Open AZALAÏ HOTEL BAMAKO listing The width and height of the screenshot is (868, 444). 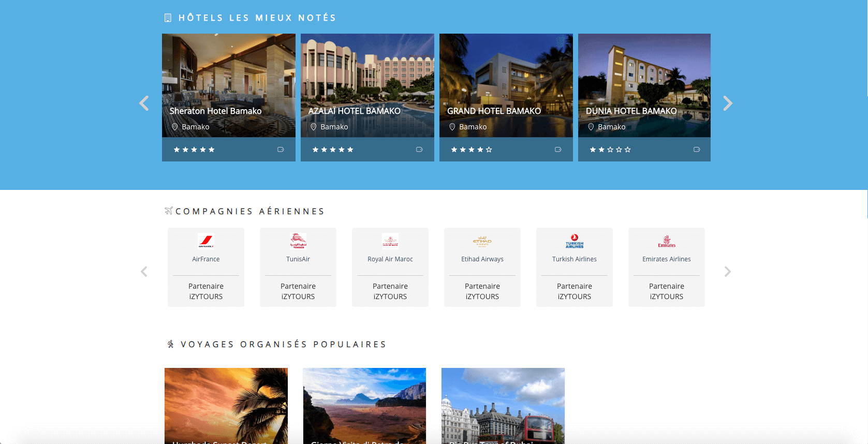click(x=354, y=111)
